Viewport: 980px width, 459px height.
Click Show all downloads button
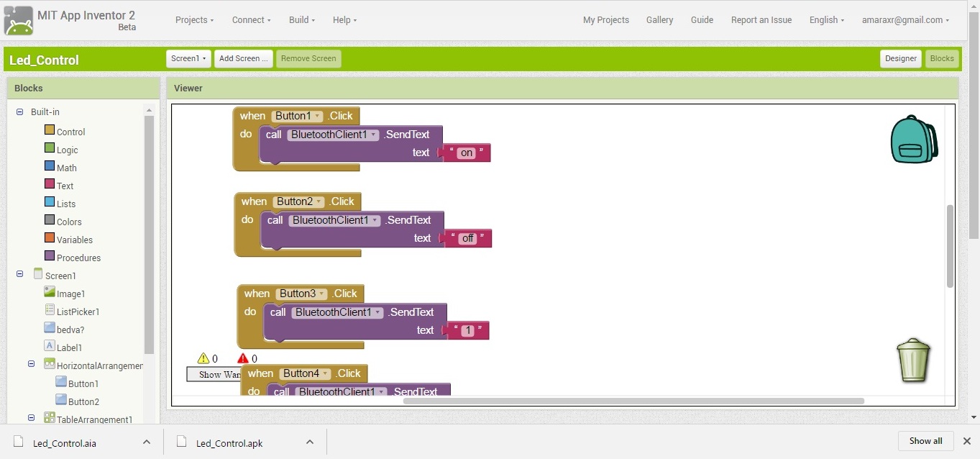[x=925, y=441]
